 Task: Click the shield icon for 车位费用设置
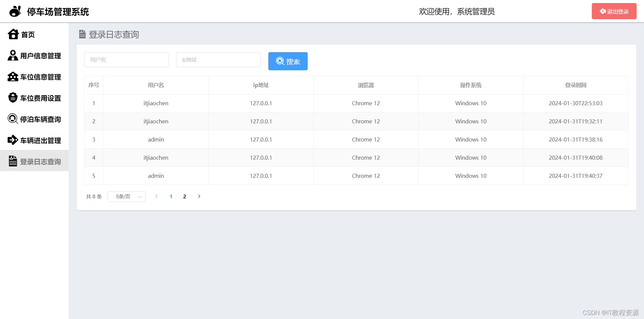[x=13, y=98]
